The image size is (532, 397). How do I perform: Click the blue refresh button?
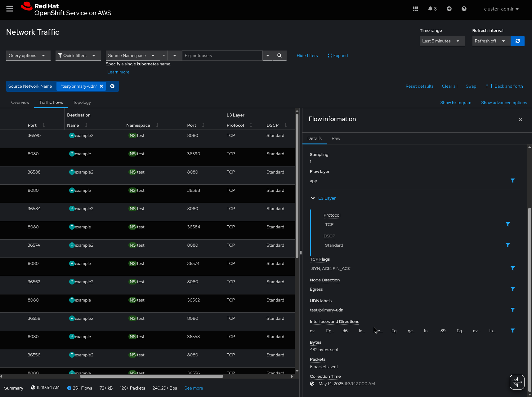point(517,41)
